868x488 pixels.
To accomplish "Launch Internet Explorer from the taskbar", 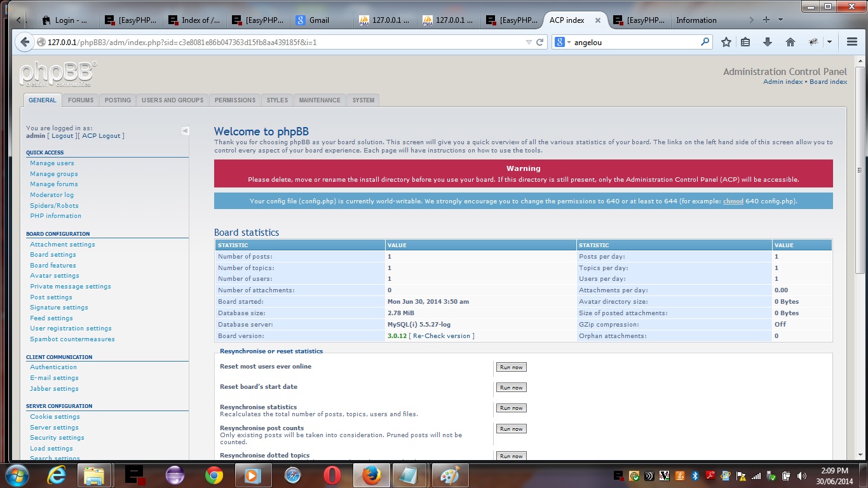I will [57, 475].
